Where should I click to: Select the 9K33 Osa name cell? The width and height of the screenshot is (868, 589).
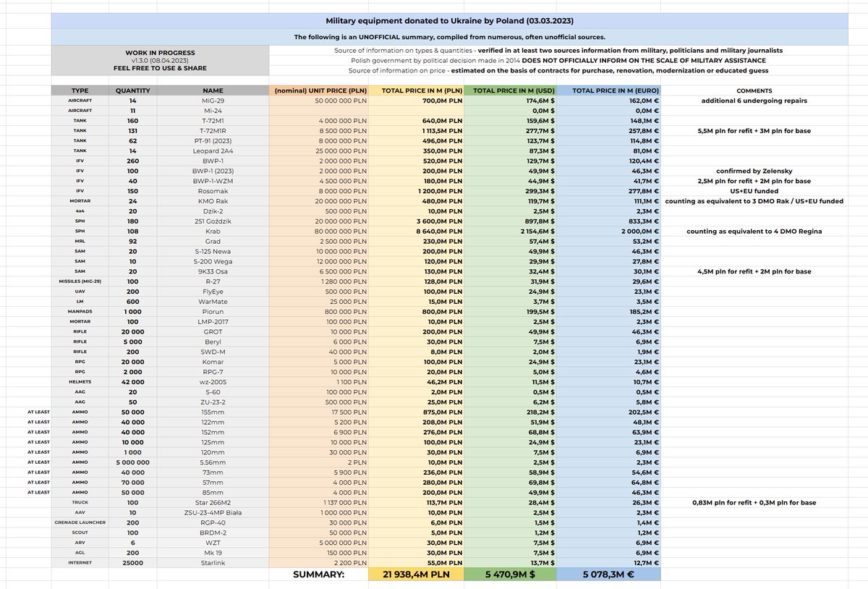click(x=213, y=271)
